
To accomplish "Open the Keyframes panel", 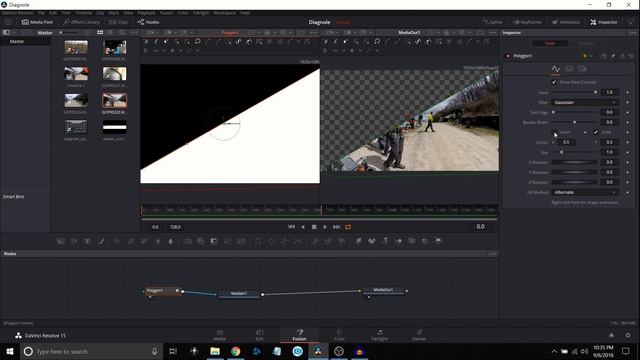I will point(527,22).
